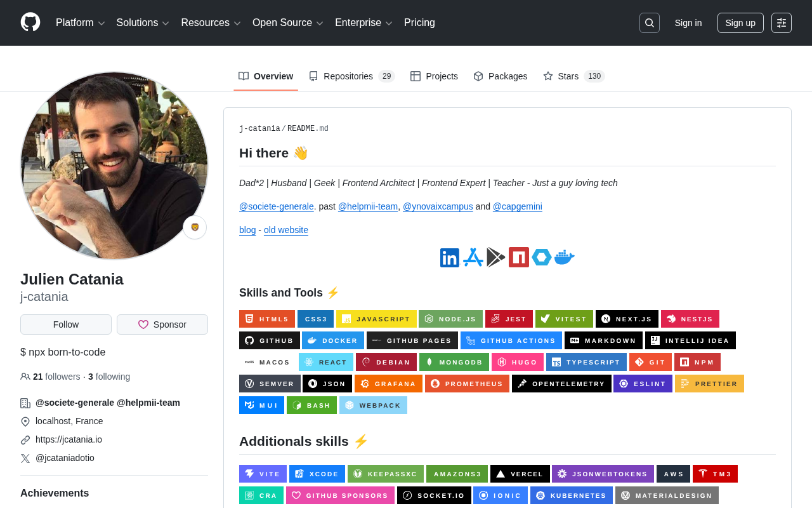The width and height of the screenshot is (812, 508).
Task: Click the OpenTelemetry skill badge
Action: click(x=561, y=384)
